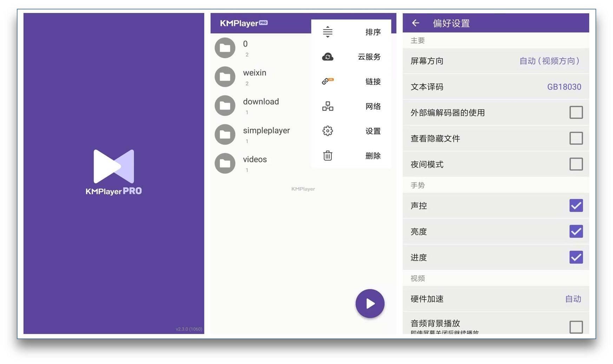This screenshot has width=613, height=364.
Task: Click the 硬件加速 label
Action: click(x=427, y=299)
